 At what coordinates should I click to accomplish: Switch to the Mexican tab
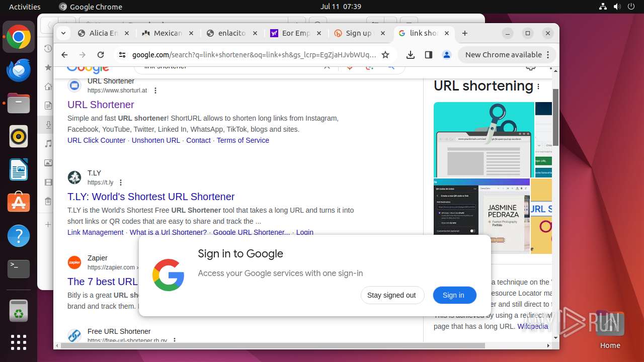tap(168, 33)
